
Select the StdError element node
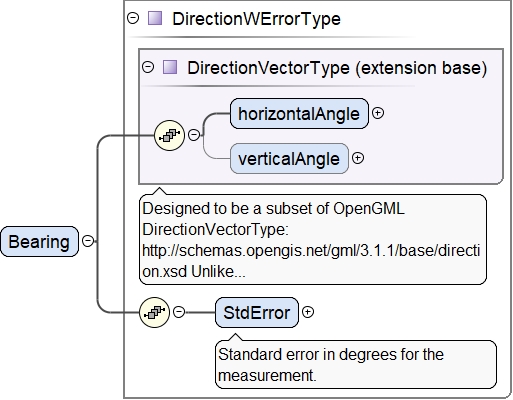pos(257,312)
